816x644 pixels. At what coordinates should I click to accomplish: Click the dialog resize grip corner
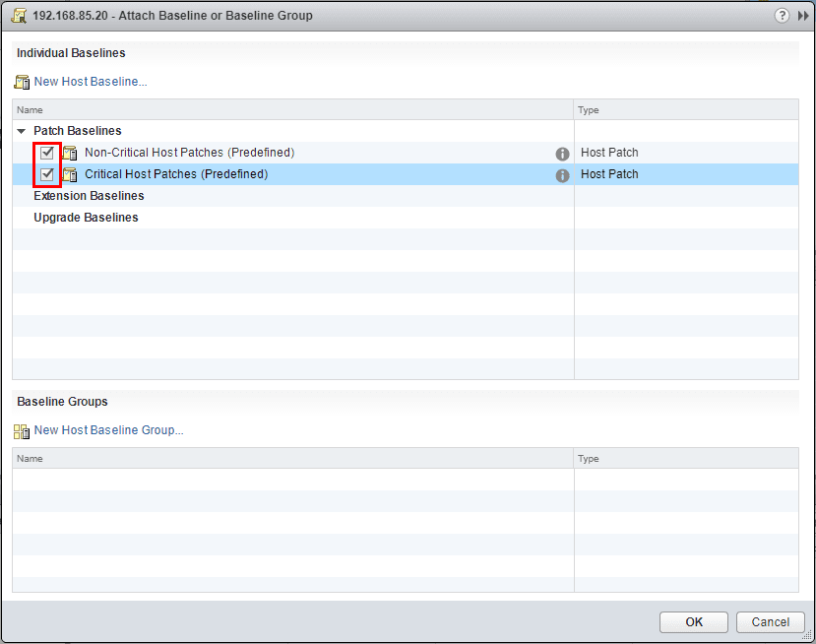coord(808,635)
